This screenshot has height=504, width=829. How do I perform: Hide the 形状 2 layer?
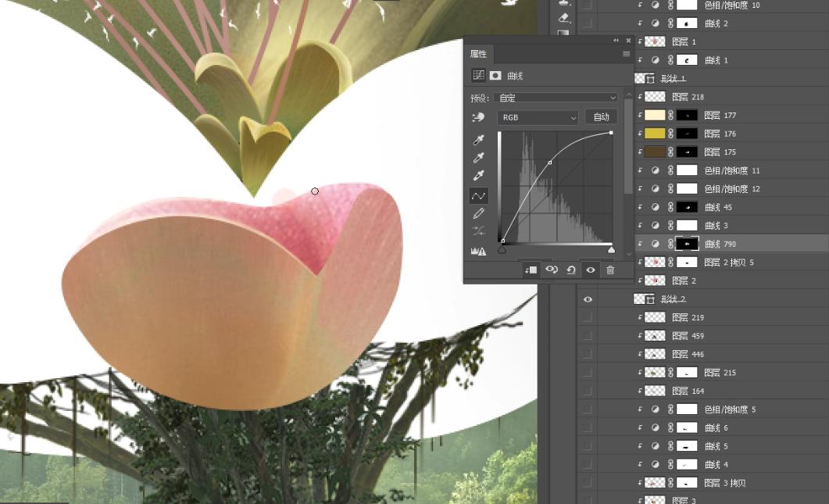tap(588, 299)
